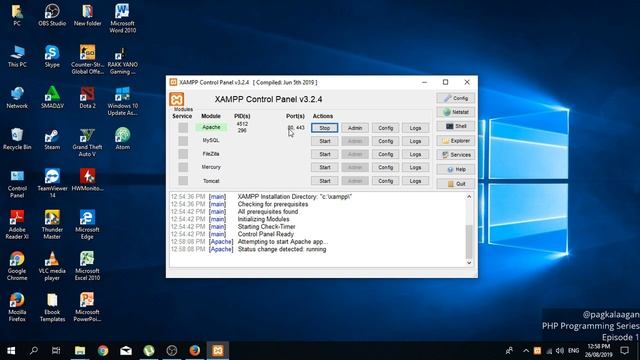Image resolution: width=640 pixels, height=360 pixels.
Task: Select the Steam desktop shortcut
Action: 52,139
